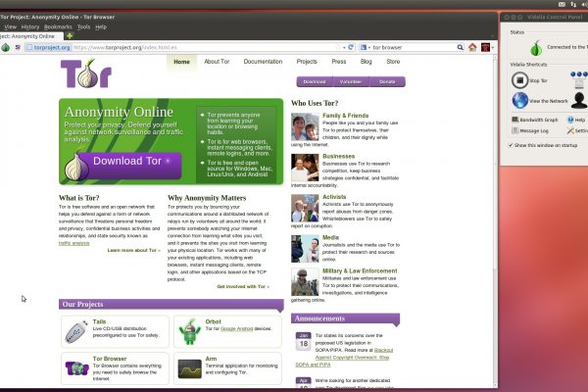Click the Torbutton onion icon in toolbar
This screenshot has width=588, height=392.
point(6,47)
